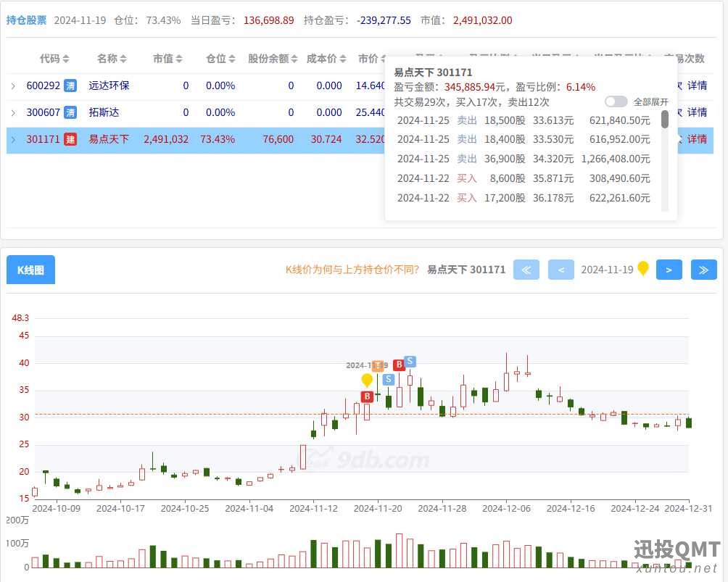The width and height of the screenshot is (728, 582).
Task: Select the 易点天下 stock name in the table
Action: click(109, 140)
